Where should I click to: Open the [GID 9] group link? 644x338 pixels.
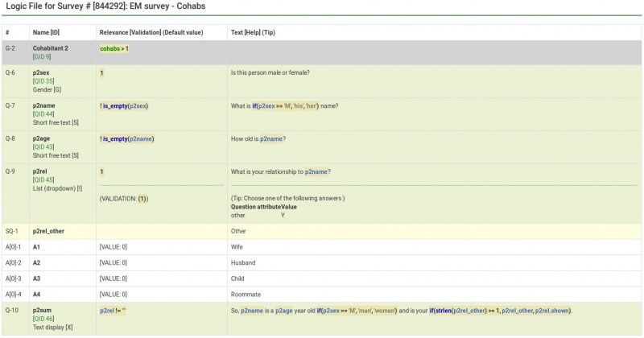coord(42,57)
